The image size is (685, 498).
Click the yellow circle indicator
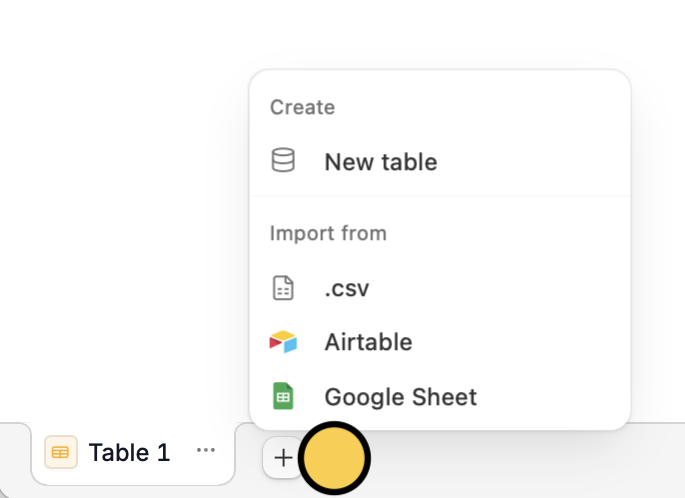coord(335,458)
